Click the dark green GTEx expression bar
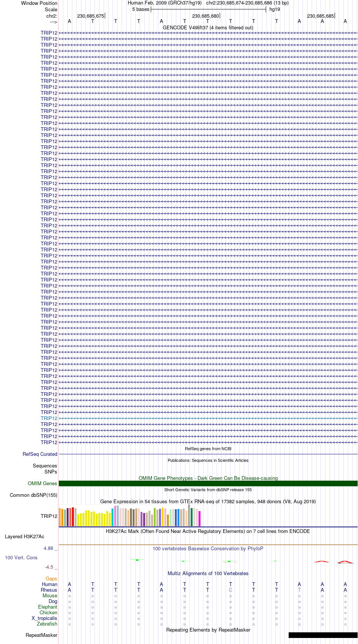358x644 pixels. [x=192, y=517]
